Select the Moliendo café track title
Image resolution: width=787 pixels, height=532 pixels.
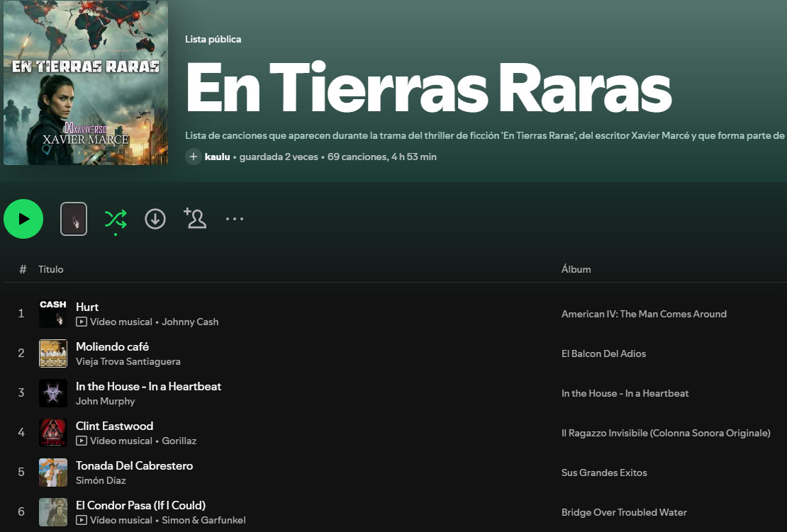[x=111, y=346]
